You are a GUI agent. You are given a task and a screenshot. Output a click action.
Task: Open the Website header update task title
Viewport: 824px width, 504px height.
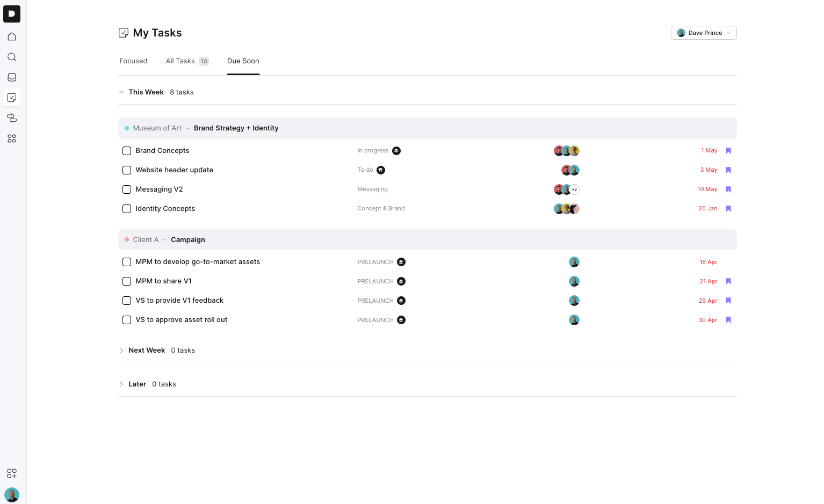[175, 170]
